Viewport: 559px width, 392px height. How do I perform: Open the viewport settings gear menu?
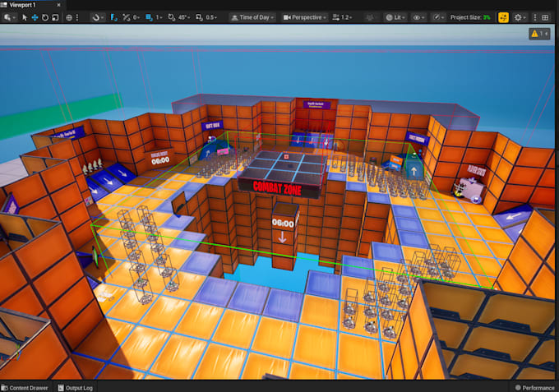pyautogui.click(x=520, y=17)
